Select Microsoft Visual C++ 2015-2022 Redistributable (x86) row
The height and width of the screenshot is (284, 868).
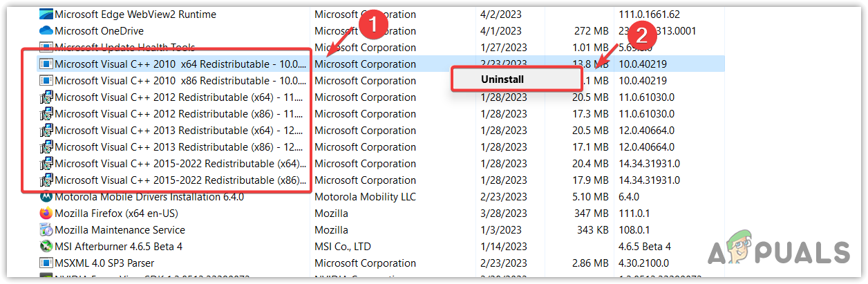180,180
